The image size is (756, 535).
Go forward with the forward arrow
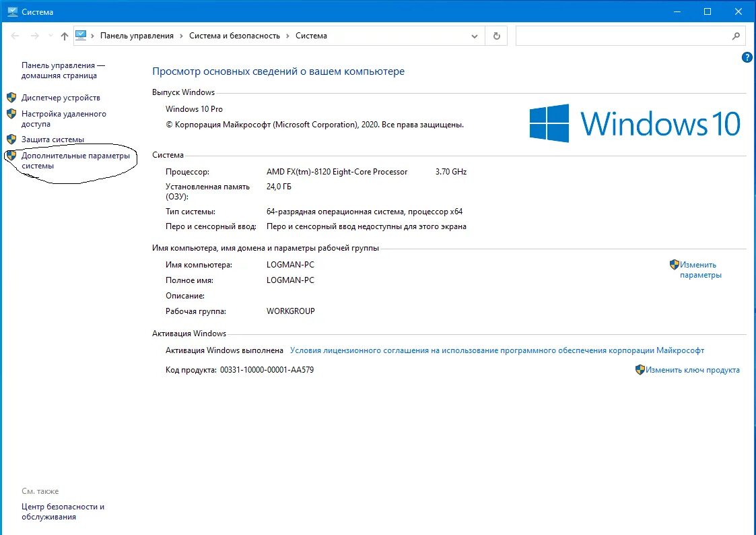point(35,36)
